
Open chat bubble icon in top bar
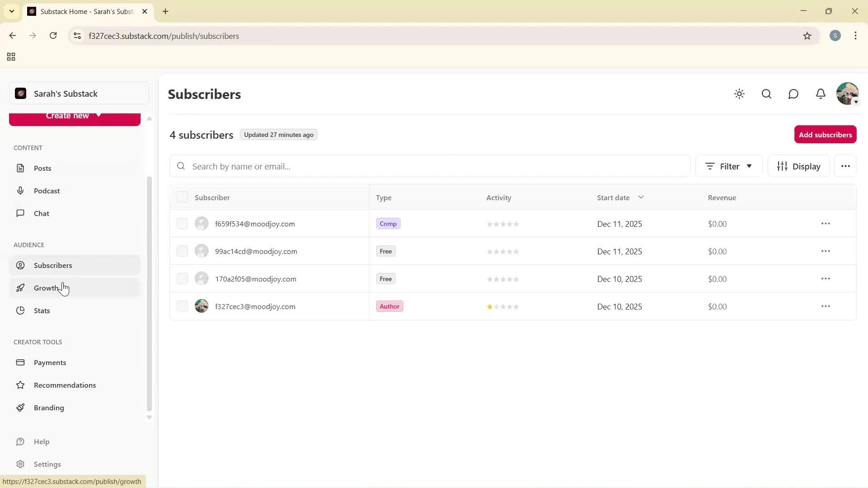793,94
